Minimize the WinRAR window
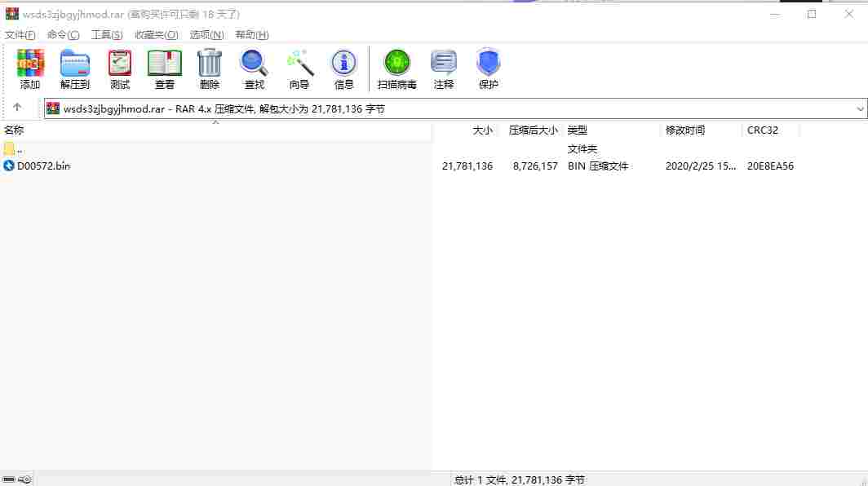 (775, 15)
